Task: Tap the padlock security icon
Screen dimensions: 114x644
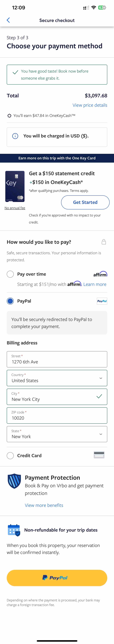Action: 104,242
